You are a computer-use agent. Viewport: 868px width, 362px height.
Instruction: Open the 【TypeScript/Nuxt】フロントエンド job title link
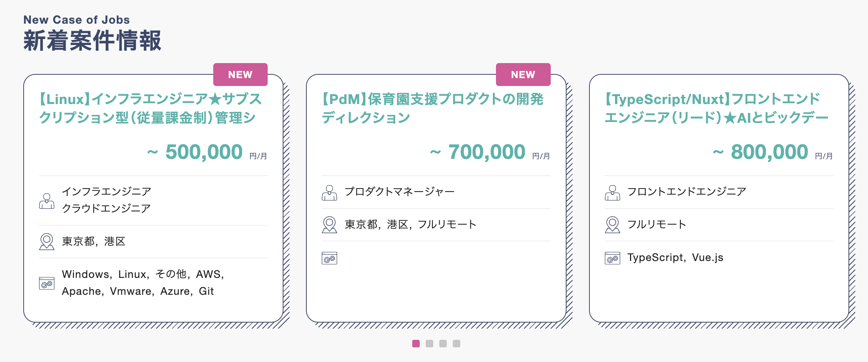[x=716, y=108]
